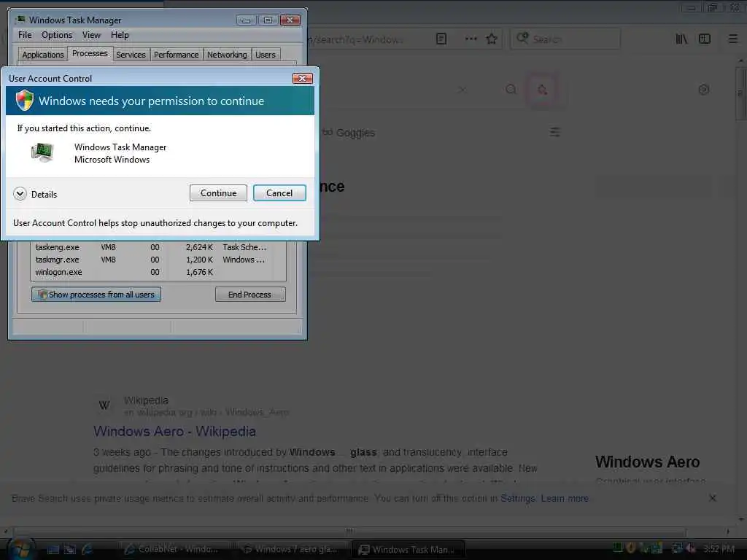Click the 1,676 K memory value
Viewport: 747px width, 560px height.
tap(200, 272)
